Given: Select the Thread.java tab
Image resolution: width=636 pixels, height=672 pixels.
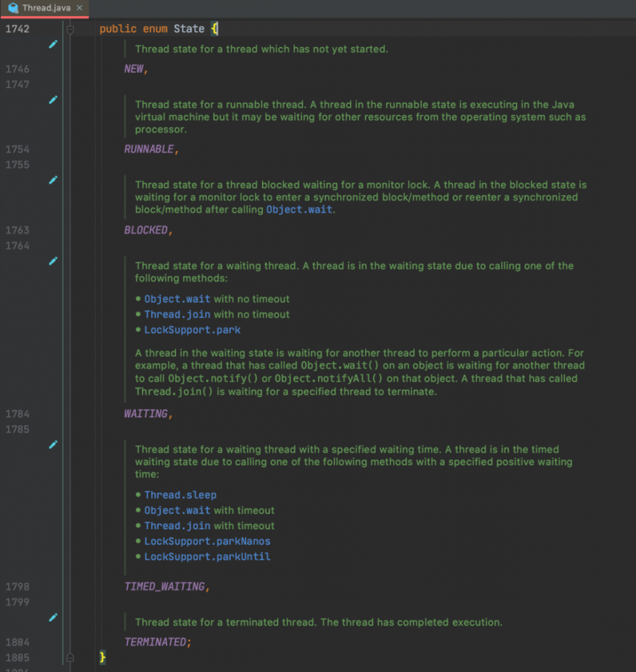Looking at the screenshot, I should click(x=46, y=8).
